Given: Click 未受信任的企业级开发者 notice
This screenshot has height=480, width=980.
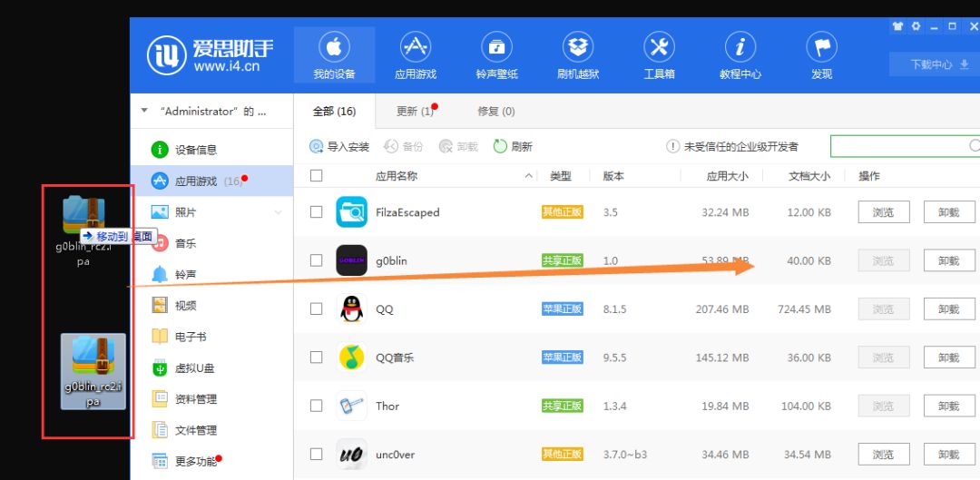Looking at the screenshot, I should [732, 147].
